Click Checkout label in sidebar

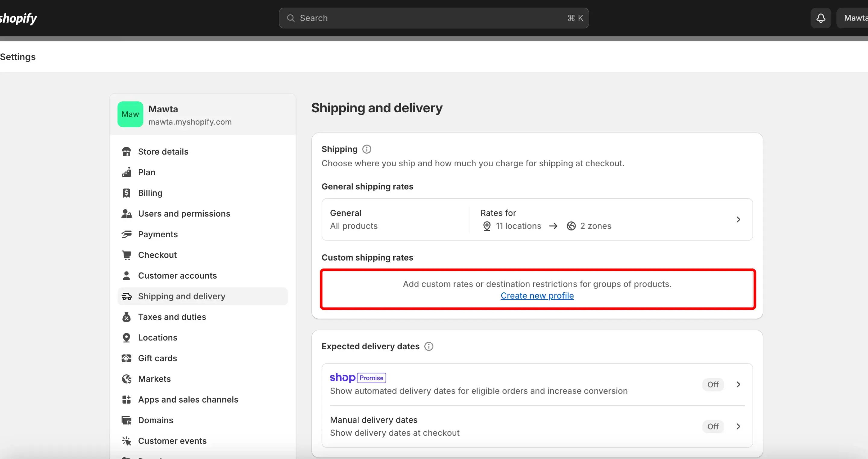157,255
